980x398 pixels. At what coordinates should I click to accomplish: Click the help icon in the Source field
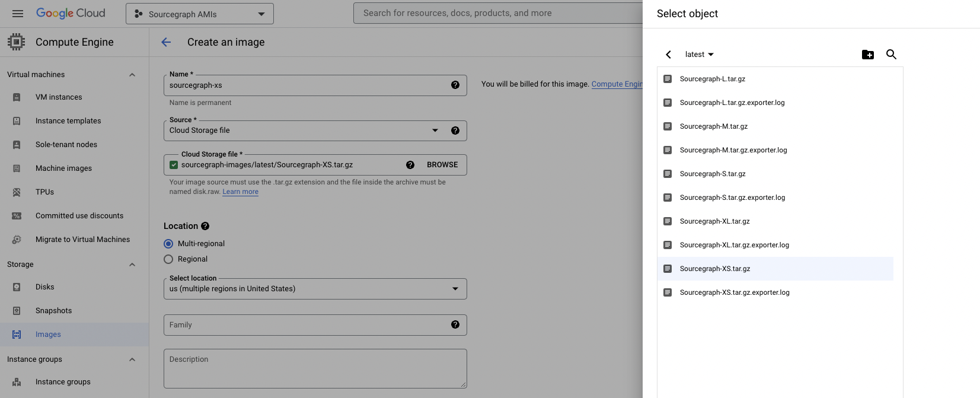point(455,130)
